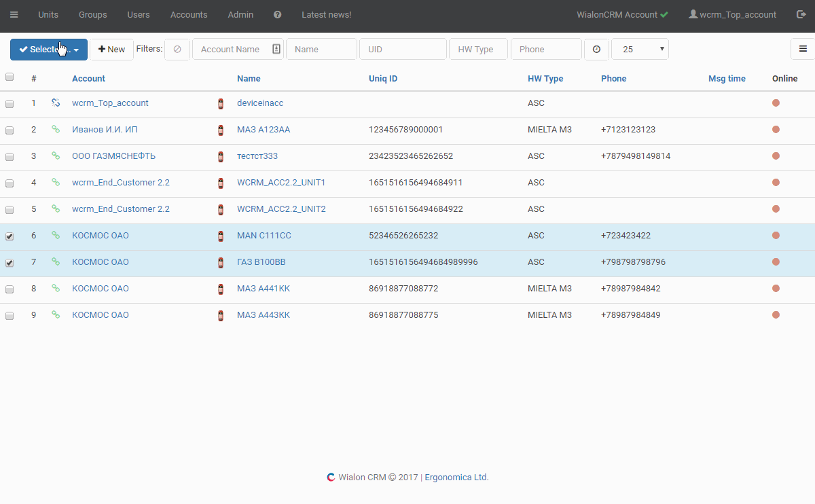Open the Ergonomica Ltd. footer link
The width and height of the screenshot is (815, 504).
[456, 477]
